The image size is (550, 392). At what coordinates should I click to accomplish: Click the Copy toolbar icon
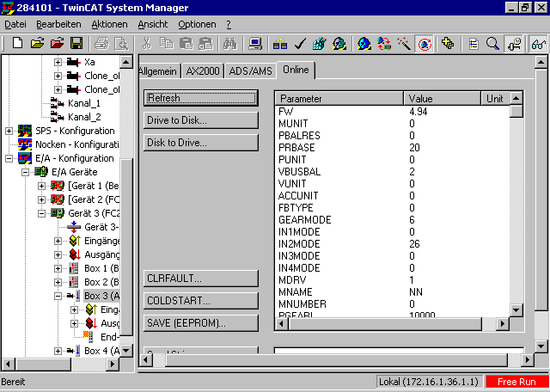click(166, 44)
